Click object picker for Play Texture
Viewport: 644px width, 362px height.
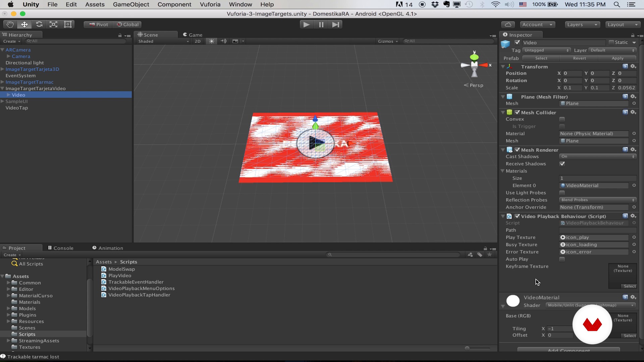pos(634,237)
